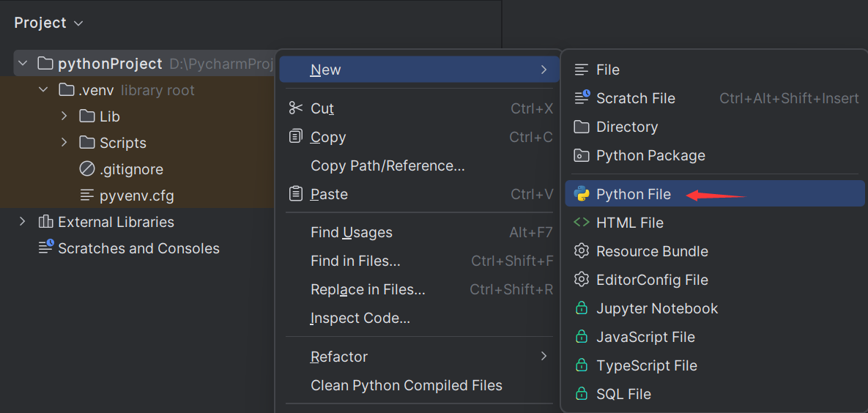The width and height of the screenshot is (868, 413).
Task: Click the Resource Bundle gear icon
Action: 582,251
